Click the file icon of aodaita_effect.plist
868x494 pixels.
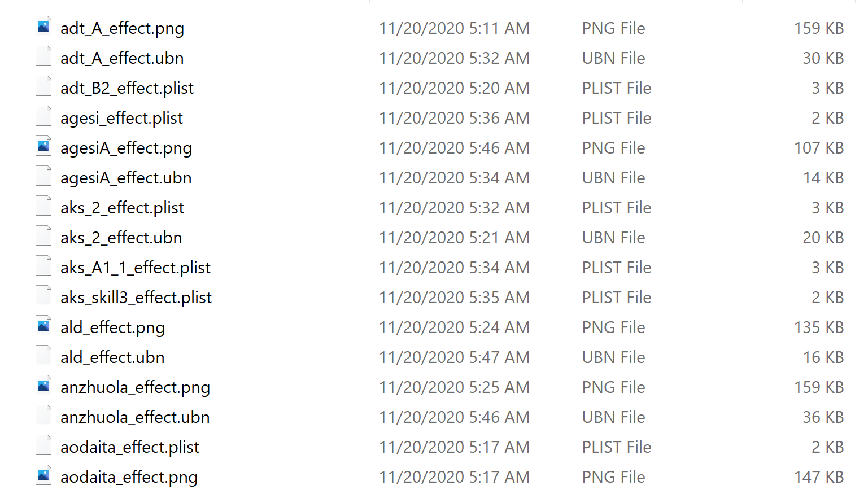coord(43,445)
